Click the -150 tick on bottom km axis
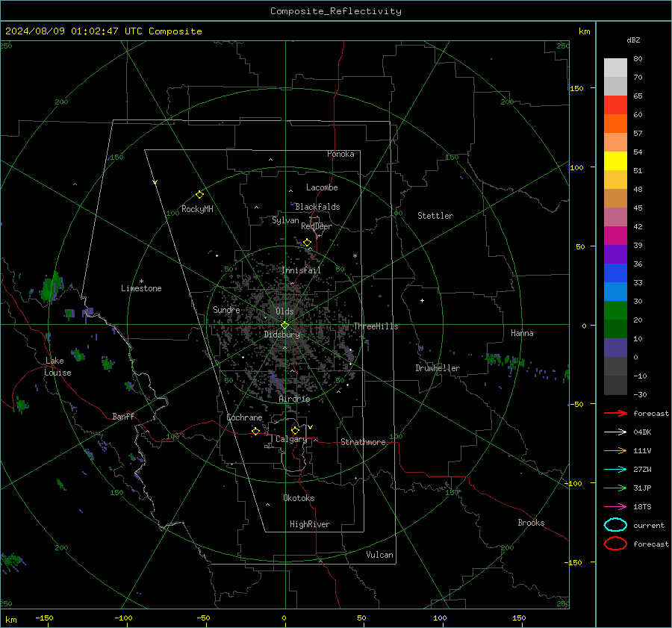 (44, 618)
